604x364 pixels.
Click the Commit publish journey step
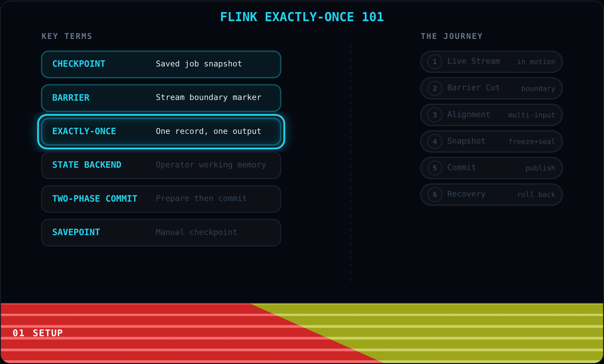491,168
